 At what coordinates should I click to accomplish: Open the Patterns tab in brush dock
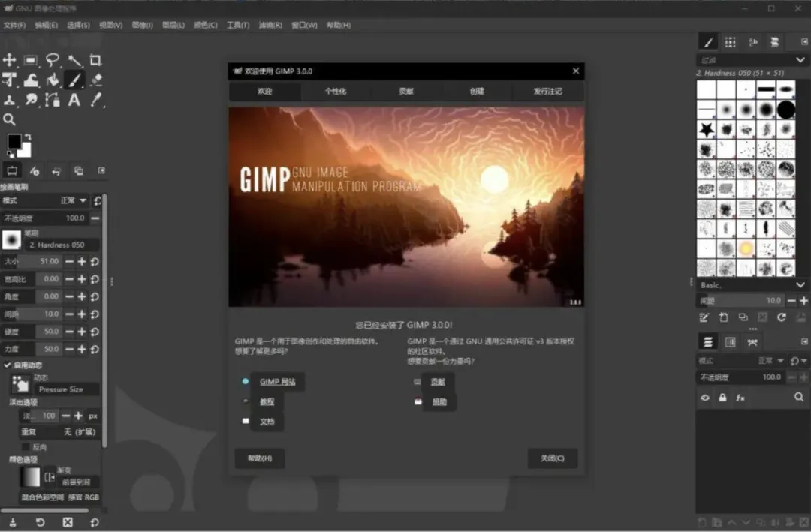731,42
